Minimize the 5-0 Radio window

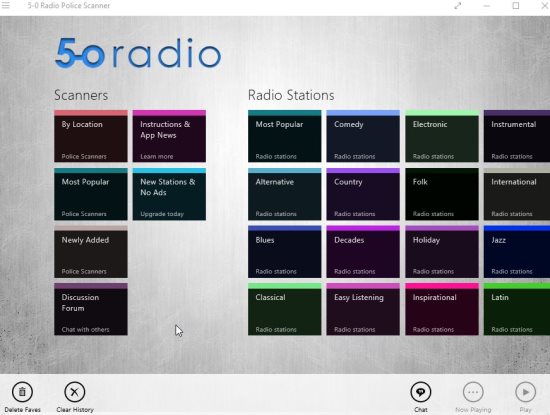(x=487, y=6)
